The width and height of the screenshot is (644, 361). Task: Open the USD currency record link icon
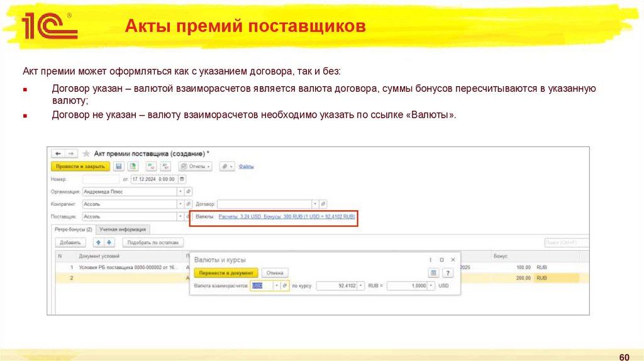point(285,286)
